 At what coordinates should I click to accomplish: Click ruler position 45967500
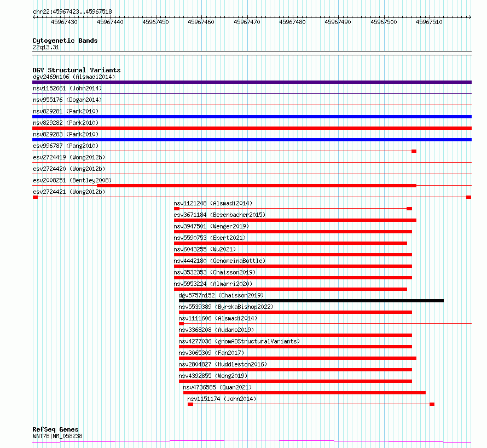click(x=384, y=22)
